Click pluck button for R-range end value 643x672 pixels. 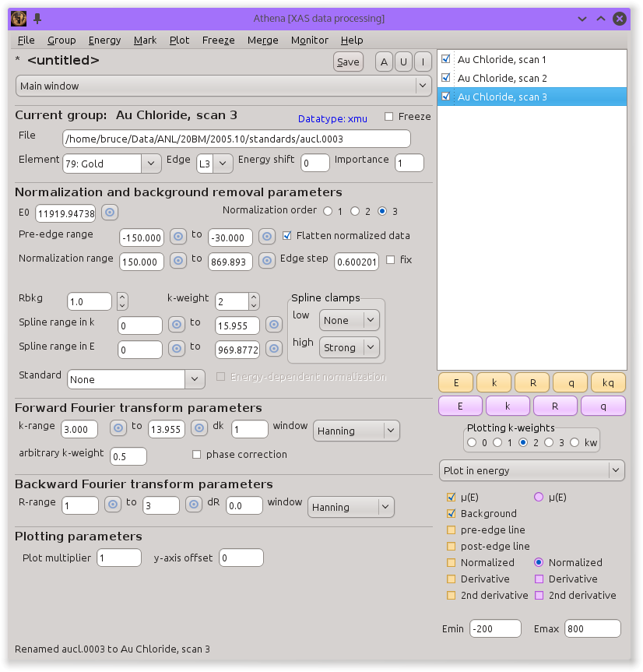tap(194, 505)
